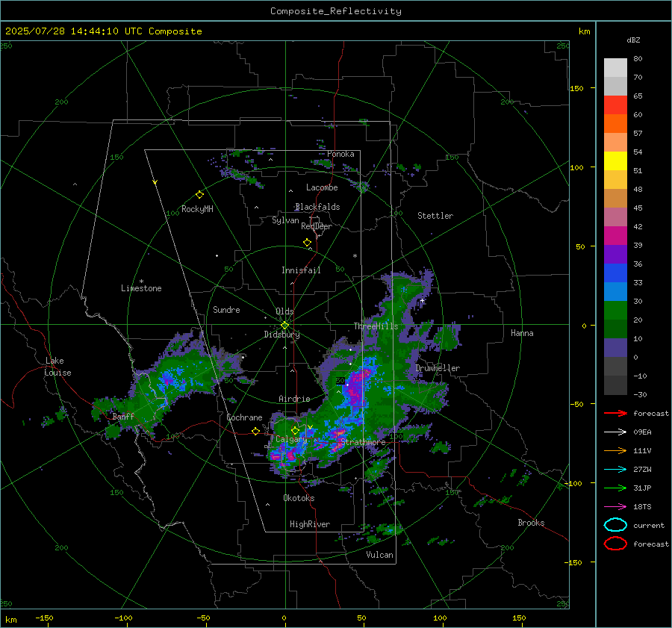Click the Innisfail label
Screen dimensions: 672x628
[x=301, y=270]
